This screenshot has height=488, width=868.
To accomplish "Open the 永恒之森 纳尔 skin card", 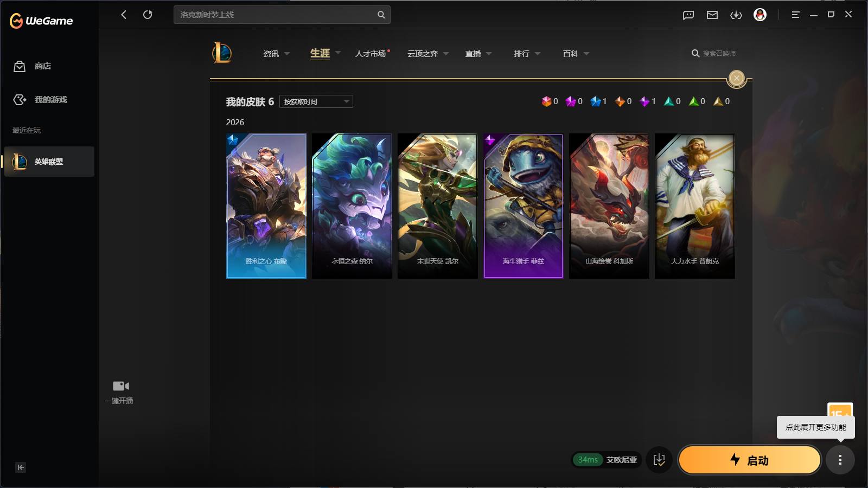I will (x=352, y=206).
